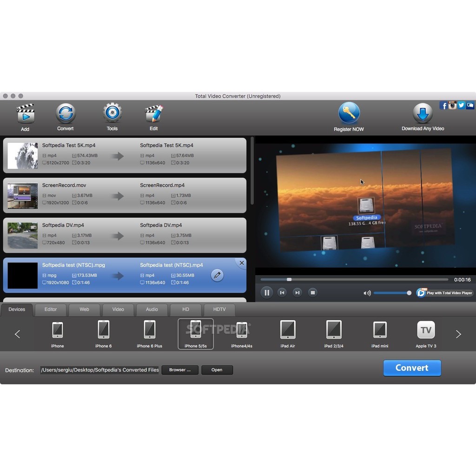Click source resolution 5120x2700 text
This screenshot has height=476, width=476.
point(58,163)
